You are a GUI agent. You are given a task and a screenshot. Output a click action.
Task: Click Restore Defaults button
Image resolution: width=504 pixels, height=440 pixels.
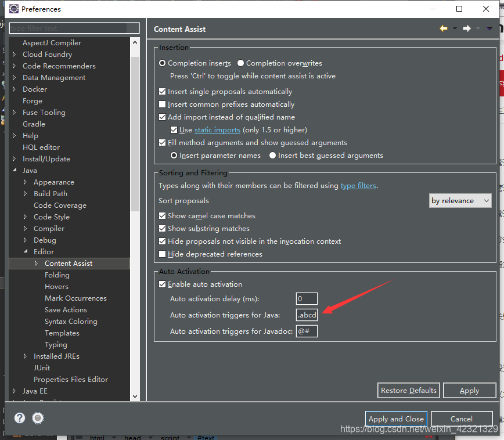click(409, 391)
